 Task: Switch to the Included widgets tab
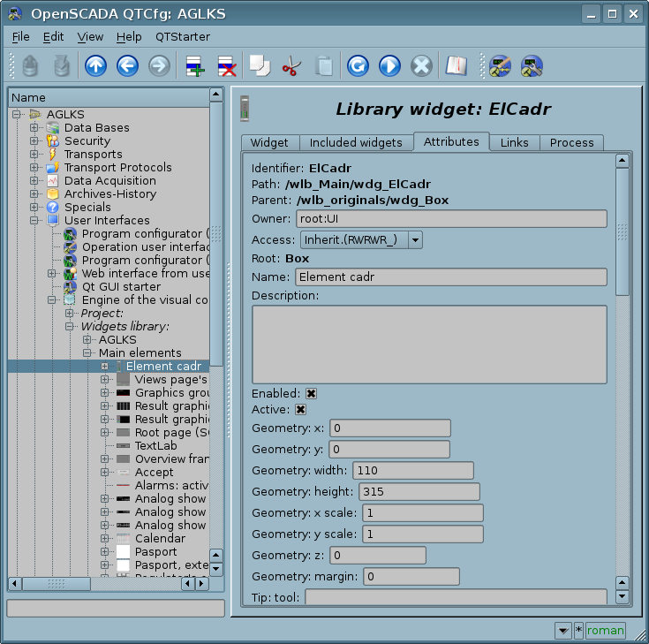(356, 142)
